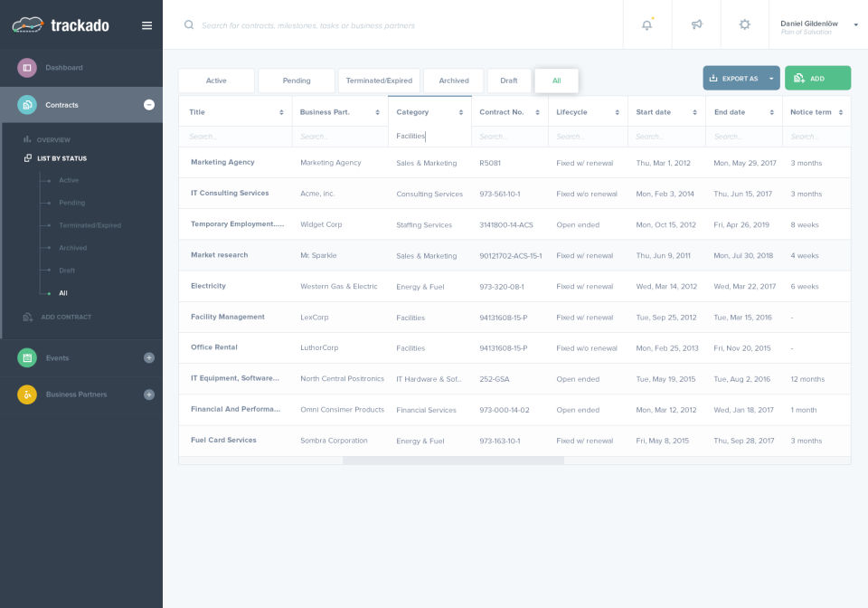
Task: Open the Market research contract
Action: pos(219,255)
